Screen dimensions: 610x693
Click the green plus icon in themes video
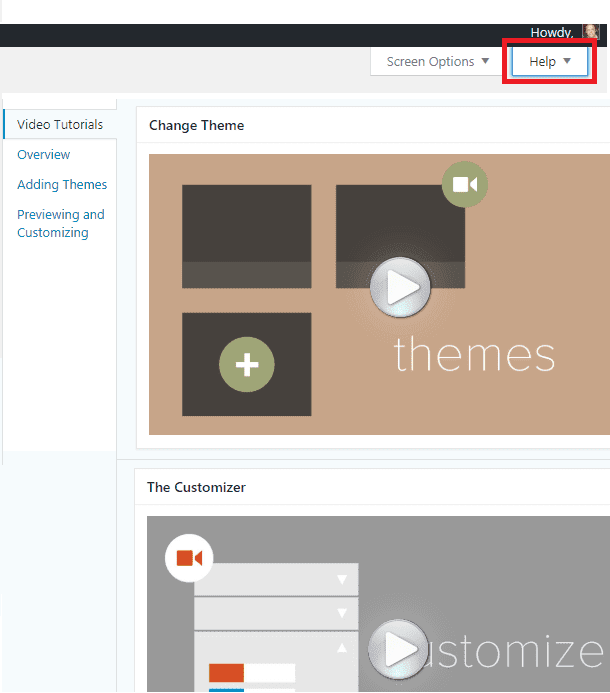pyautogui.click(x=247, y=365)
